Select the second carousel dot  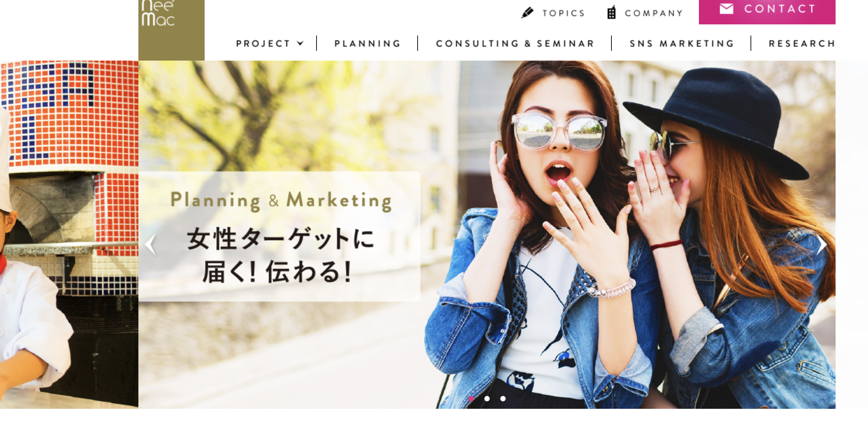click(x=487, y=399)
